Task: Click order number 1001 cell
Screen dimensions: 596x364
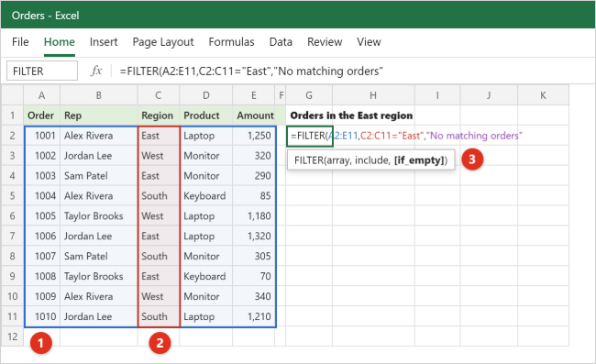Action: pos(41,136)
